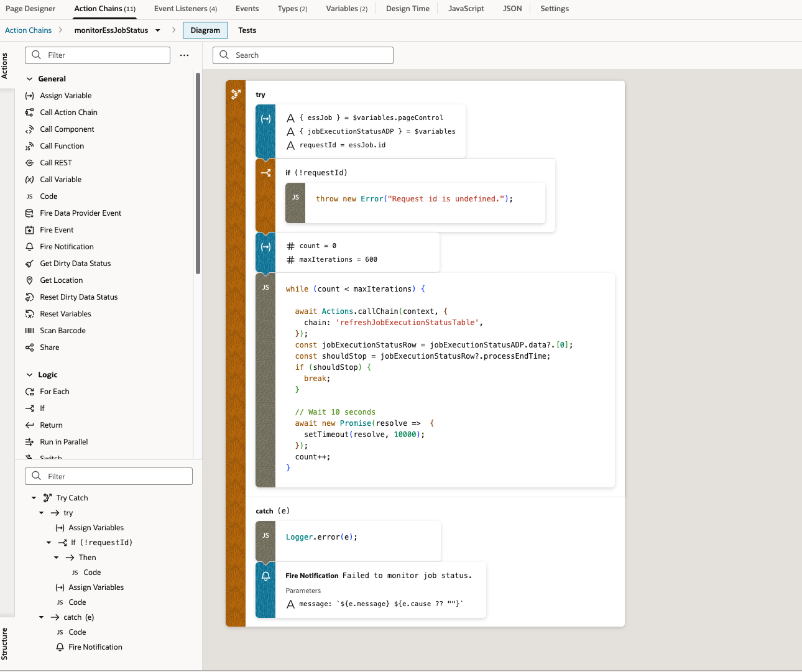Click the Scan Barcode action icon
Screen dimensions: 802x672
pyautogui.click(x=29, y=331)
